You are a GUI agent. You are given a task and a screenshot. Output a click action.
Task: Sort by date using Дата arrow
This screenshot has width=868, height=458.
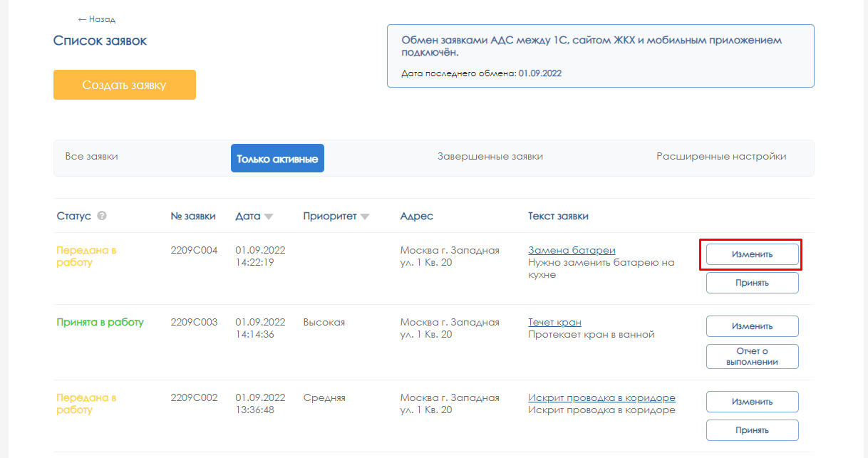tap(269, 217)
